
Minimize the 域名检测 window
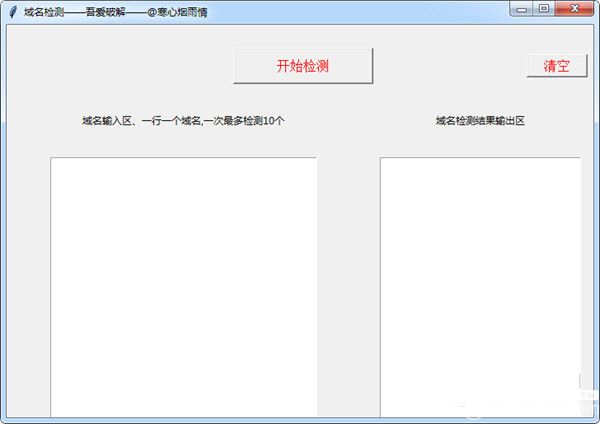point(521,9)
